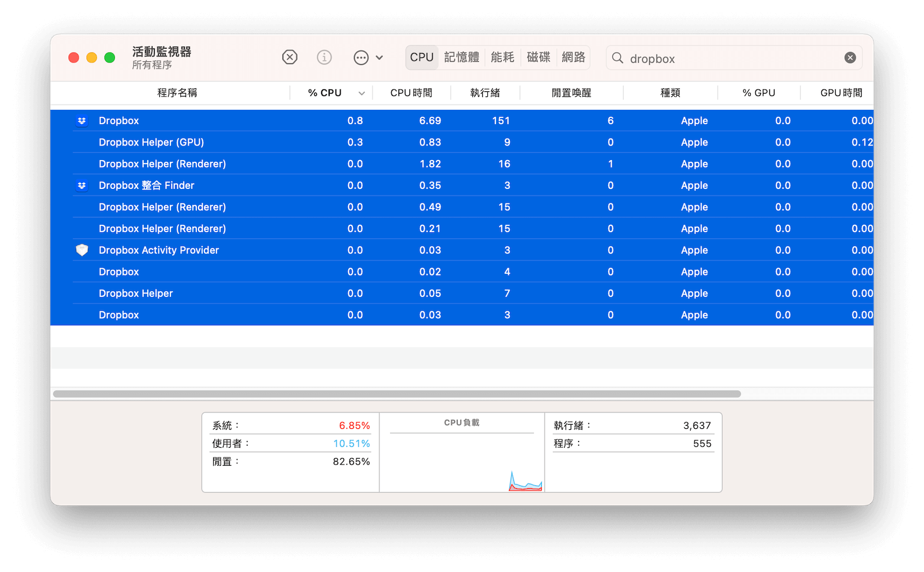Select Dropbox Helper (Renderer) with CPU time 0.21
The image size is (924, 572).
(x=462, y=229)
